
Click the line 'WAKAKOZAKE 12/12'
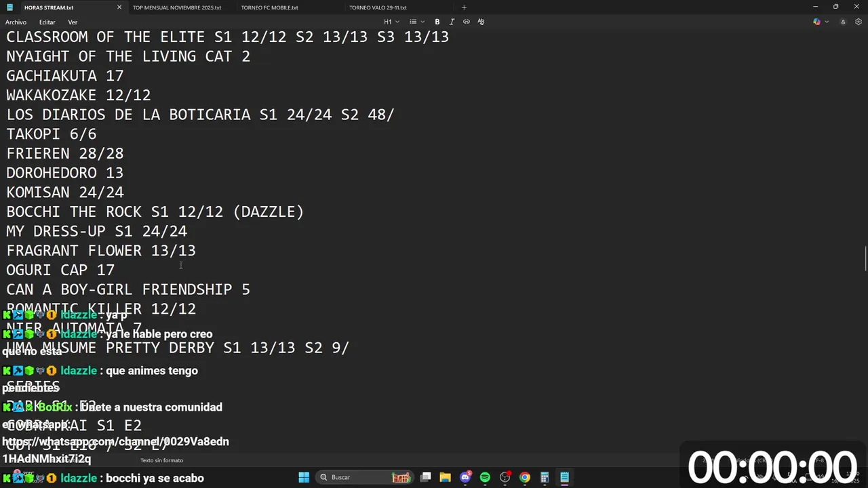coord(79,95)
